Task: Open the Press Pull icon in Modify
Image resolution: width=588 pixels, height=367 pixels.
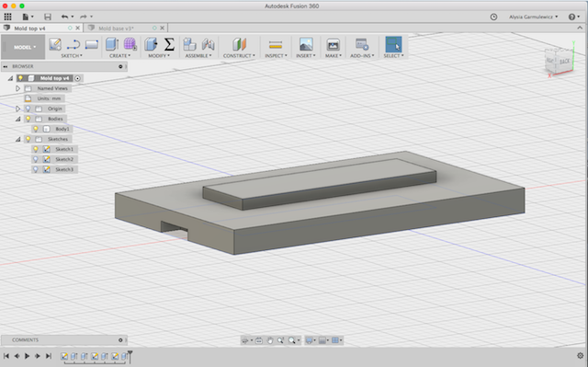Action: 151,44
